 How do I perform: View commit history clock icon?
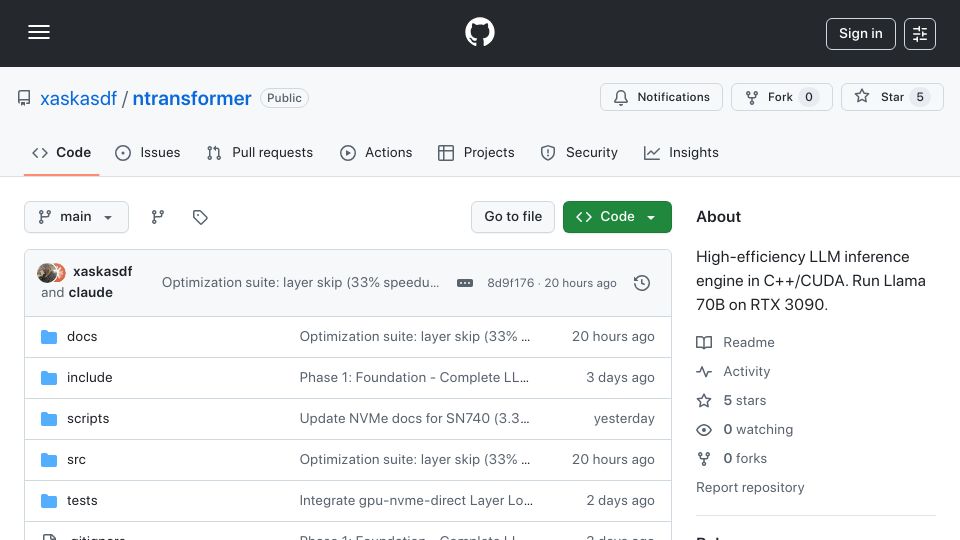click(x=642, y=283)
